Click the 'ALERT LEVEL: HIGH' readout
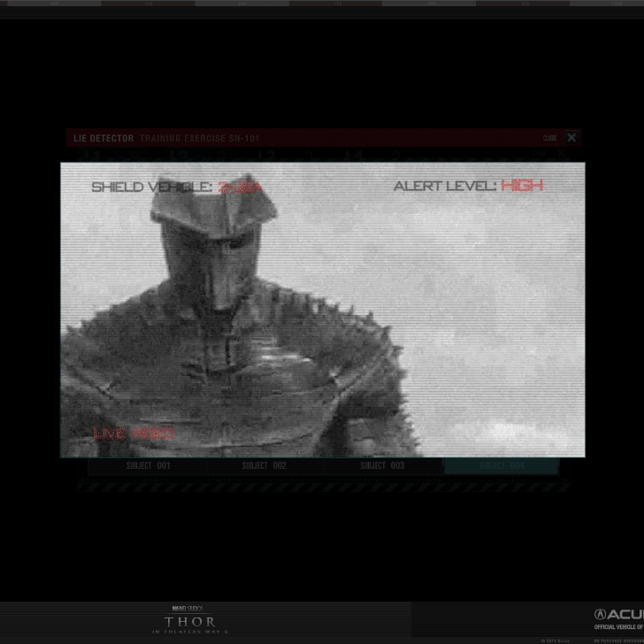This screenshot has width=644, height=644. (x=469, y=186)
